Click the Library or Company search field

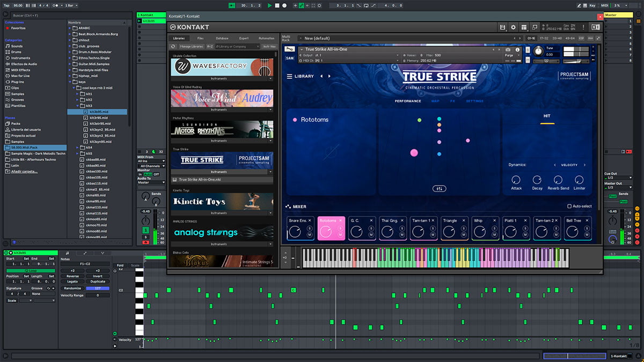(237, 47)
